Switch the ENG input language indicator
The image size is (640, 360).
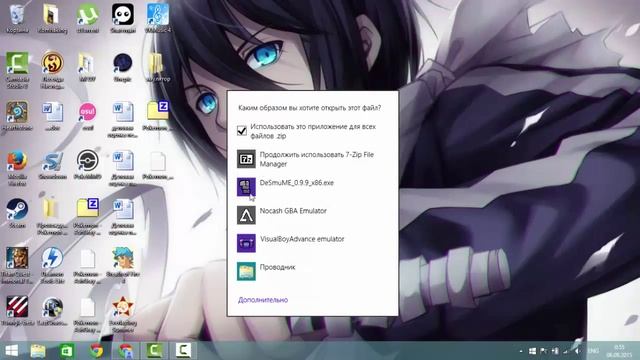tap(593, 351)
